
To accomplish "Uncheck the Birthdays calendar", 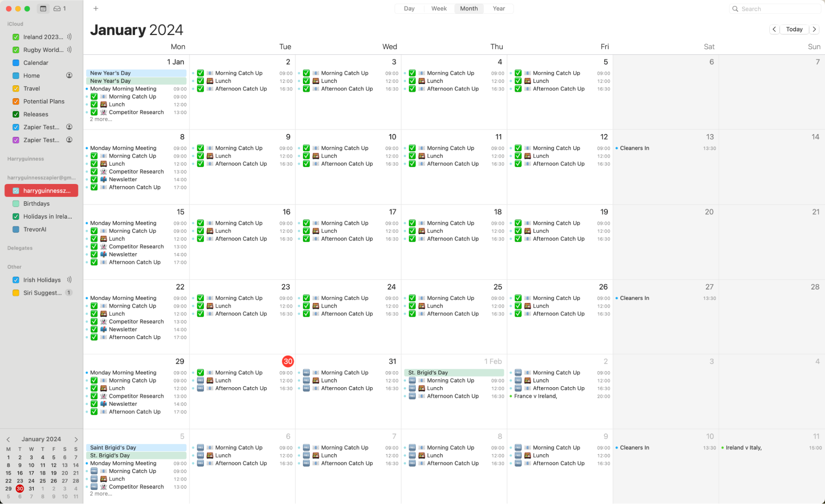I will tap(16, 203).
